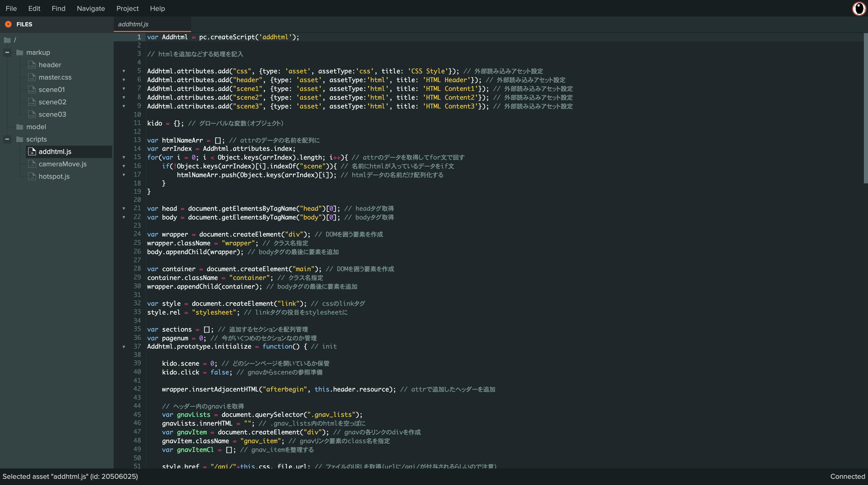The image size is (868, 485).
Task: Open scene02 in the file tree
Action: [52, 102]
